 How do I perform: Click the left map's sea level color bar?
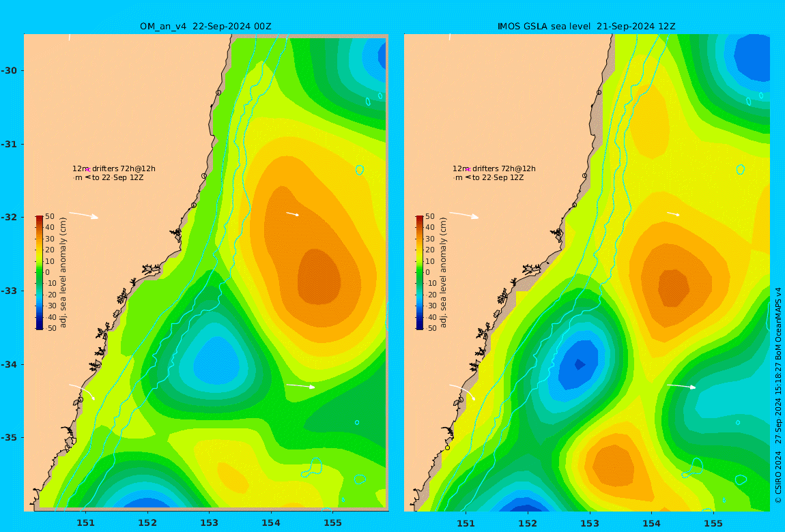click(x=40, y=273)
